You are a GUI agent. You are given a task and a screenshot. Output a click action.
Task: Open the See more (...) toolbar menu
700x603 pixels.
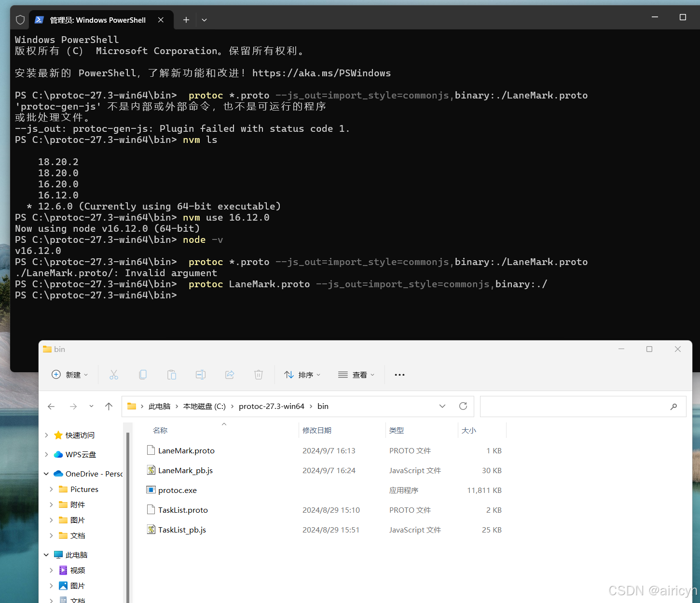(399, 375)
